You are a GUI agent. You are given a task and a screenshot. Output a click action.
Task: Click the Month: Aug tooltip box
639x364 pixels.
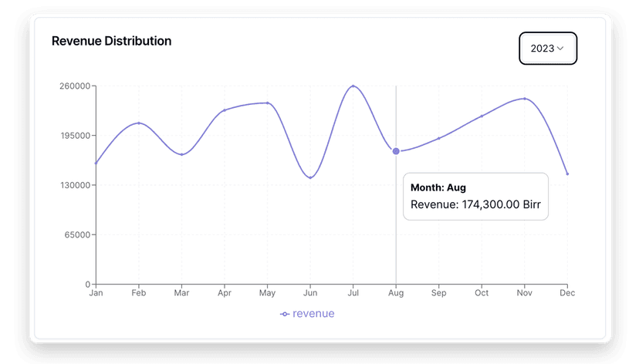tap(475, 196)
